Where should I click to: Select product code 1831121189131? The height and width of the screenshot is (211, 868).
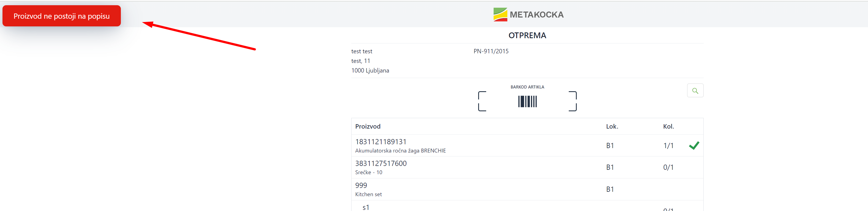pyautogui.click(x=381, y=142)
